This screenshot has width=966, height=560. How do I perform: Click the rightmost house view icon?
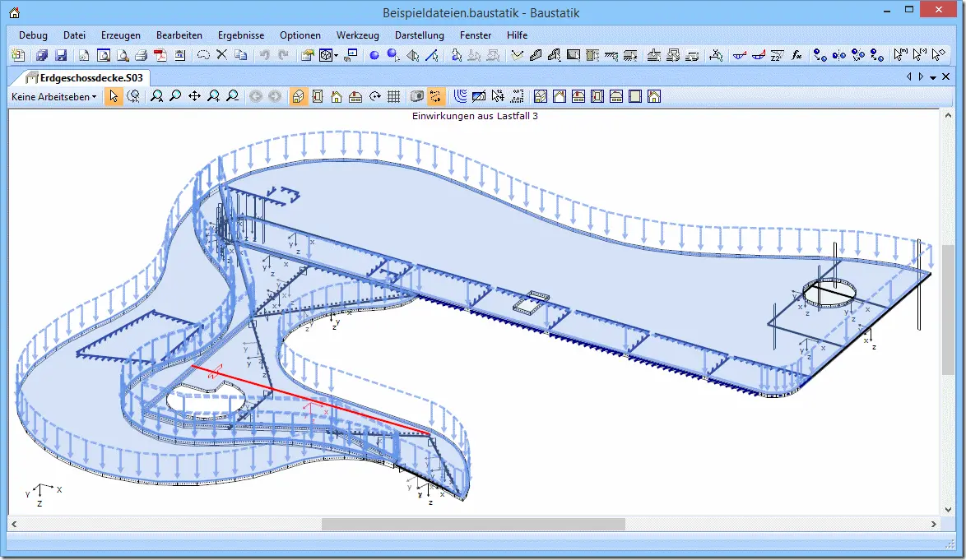(654, 96)
